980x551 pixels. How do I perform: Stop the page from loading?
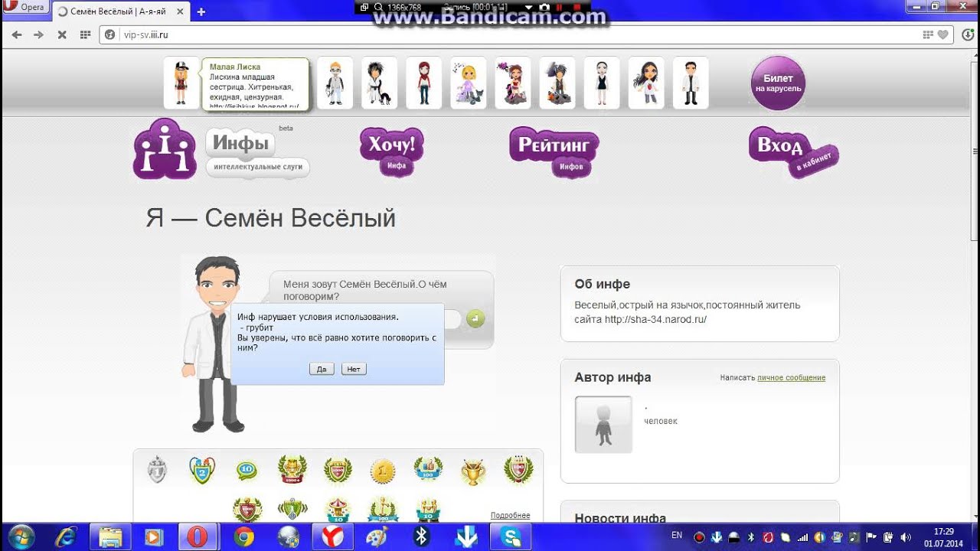tap(62, 34)
